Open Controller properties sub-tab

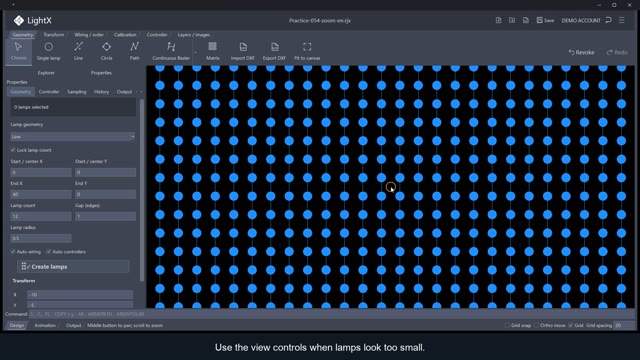click(x=49, y=92)
